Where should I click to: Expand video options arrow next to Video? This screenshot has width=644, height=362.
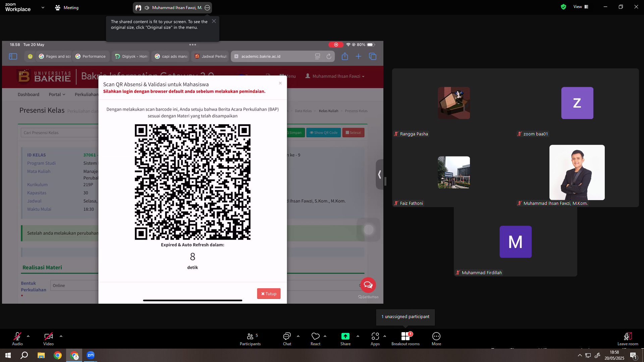click(x=61, y=336)
